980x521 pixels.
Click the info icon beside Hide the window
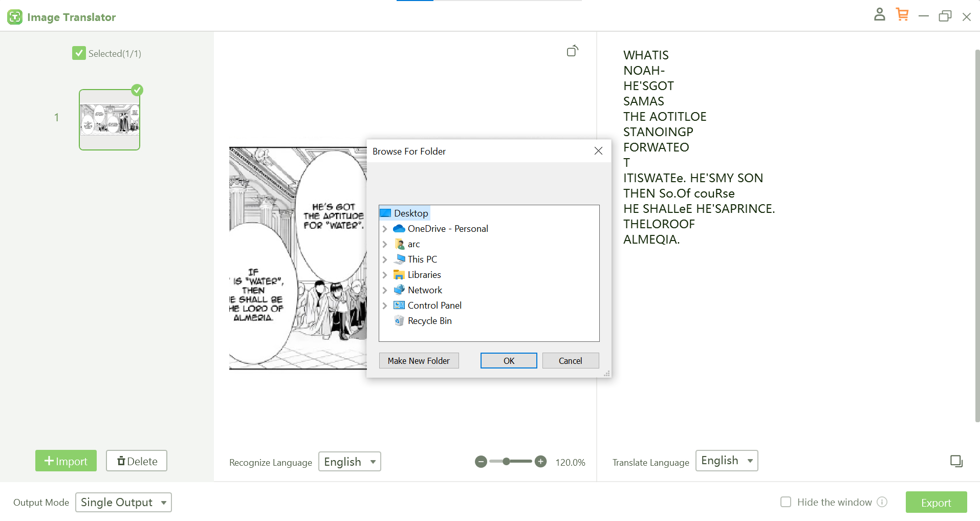[x=883, y=502]
